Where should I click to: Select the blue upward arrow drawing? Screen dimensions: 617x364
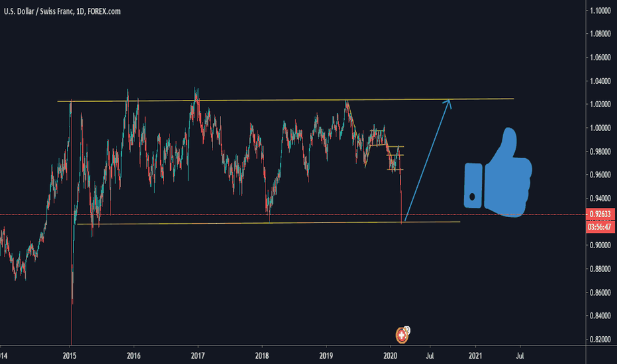(x=428, y=160)
